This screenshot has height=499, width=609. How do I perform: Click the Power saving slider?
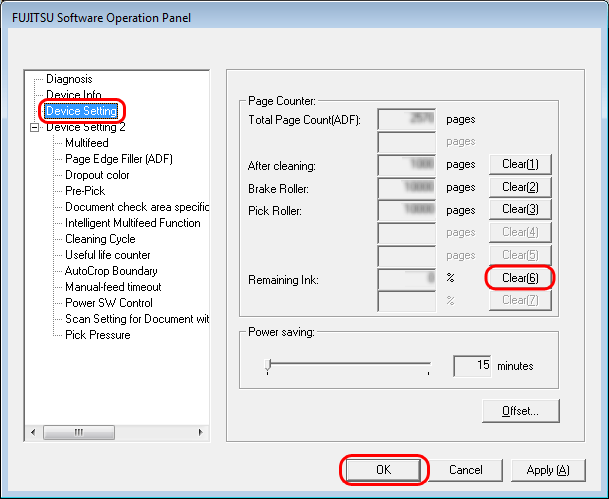[348, 366]
